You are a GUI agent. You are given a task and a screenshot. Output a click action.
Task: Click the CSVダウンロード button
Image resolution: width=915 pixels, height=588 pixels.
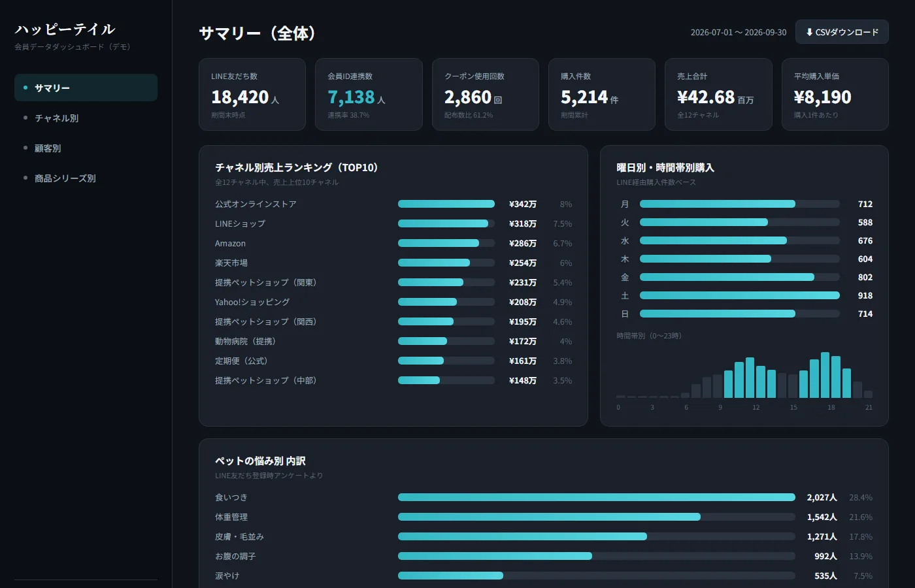842,32
